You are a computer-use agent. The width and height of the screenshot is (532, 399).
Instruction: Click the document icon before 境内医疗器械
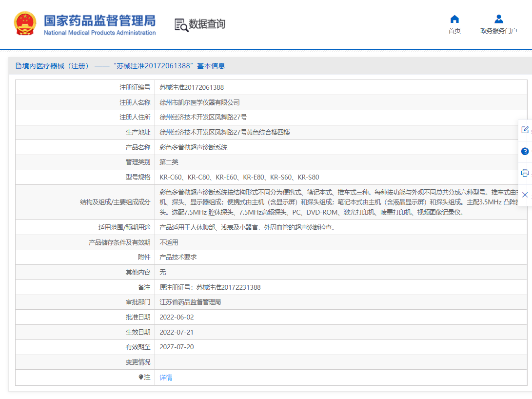[x=19, y=66]
